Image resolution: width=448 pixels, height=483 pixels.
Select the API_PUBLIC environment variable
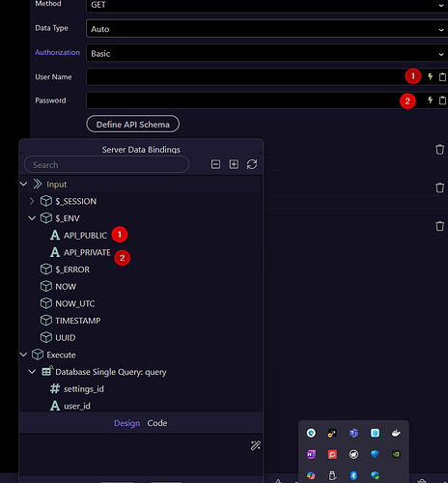click(85, 236)
